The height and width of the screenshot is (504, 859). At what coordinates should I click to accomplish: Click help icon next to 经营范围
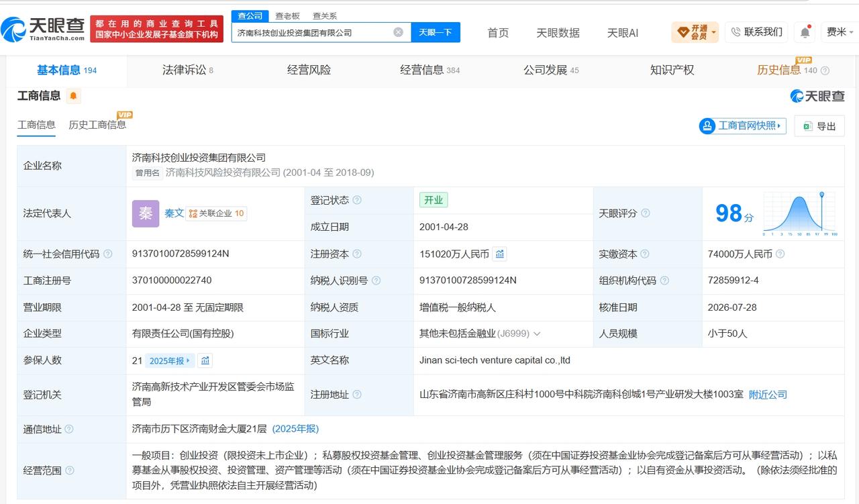click(69, 471)
